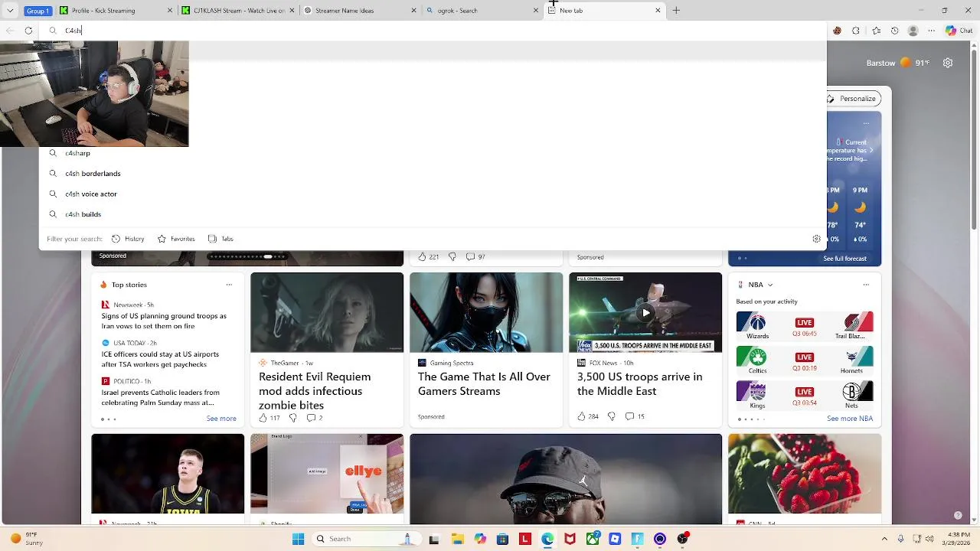Play the FOX News troops video
The height and width of the screenshot is (551, 980).
click(x=645, y=312)
